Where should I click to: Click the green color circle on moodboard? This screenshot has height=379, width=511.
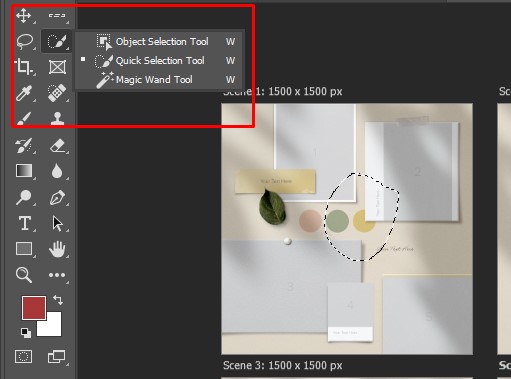pyautogui.click(x=337, y=221)
